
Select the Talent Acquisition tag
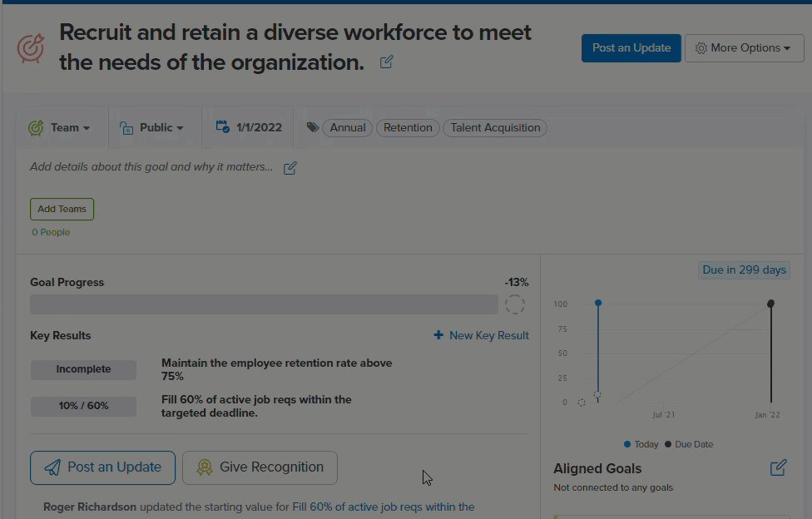pyautogui.click(x=495, y=128)
